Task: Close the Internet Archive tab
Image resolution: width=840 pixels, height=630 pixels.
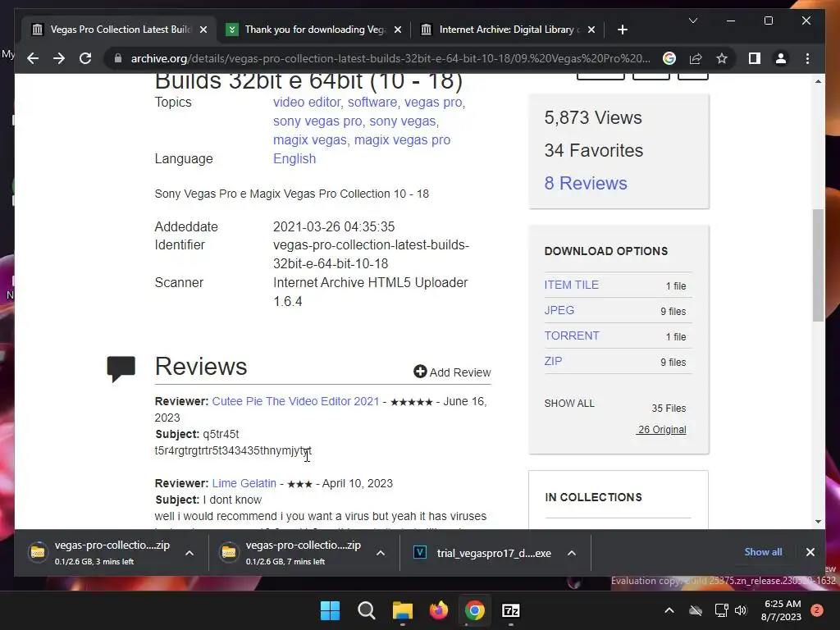Action: point(591,30)
